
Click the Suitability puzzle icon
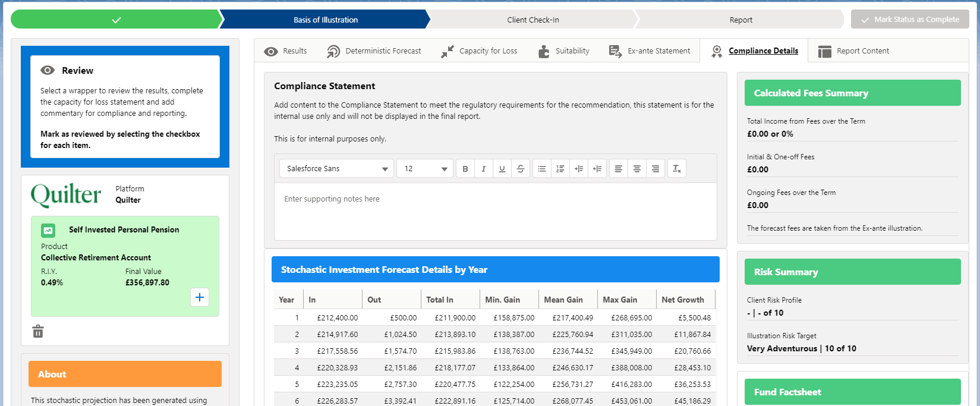click(544, 52)
